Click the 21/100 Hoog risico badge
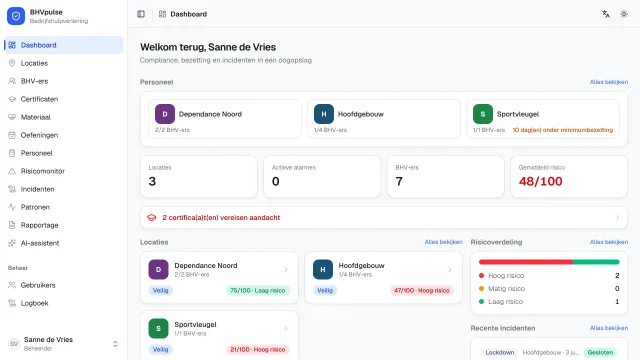This screenshot has height=360, width=640. (x=258, y=349)
